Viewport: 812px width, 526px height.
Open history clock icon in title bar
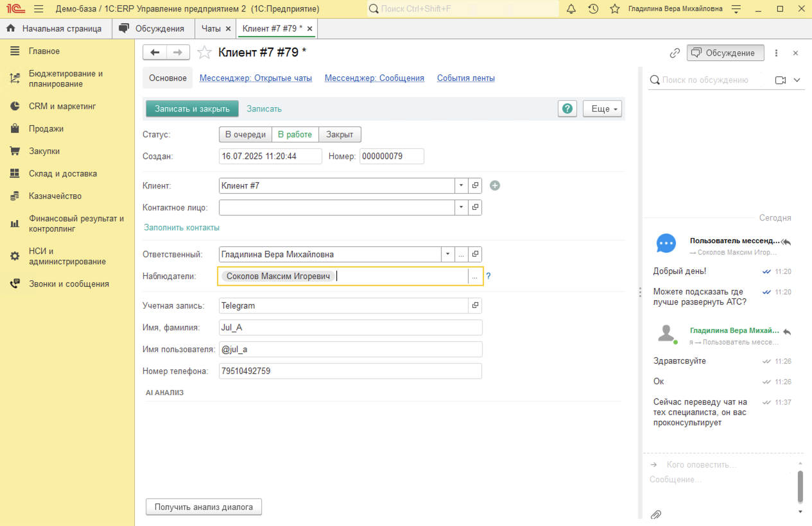593,9
